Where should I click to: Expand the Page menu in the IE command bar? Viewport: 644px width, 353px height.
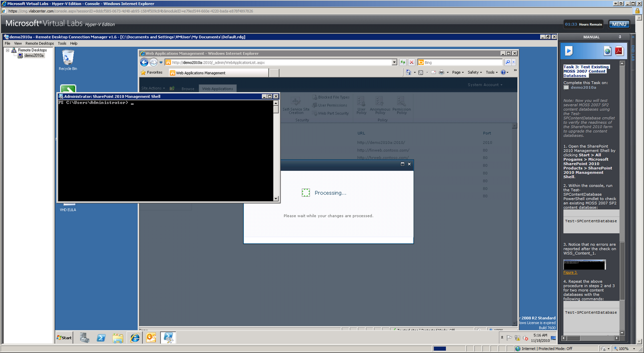coord(458,73)
